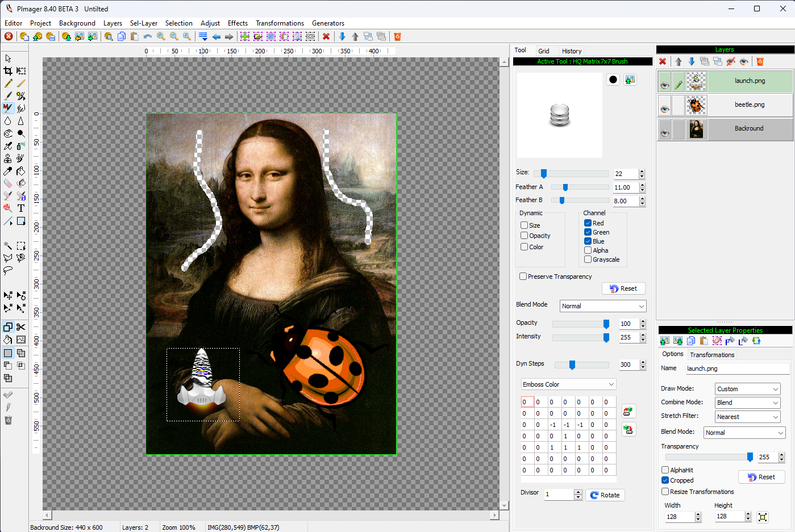The width and height of the screenshot is (795, 532).
Task: Enable Preserve Transparency checkbox
Action: pyautogui.click(x=523, y=277)
